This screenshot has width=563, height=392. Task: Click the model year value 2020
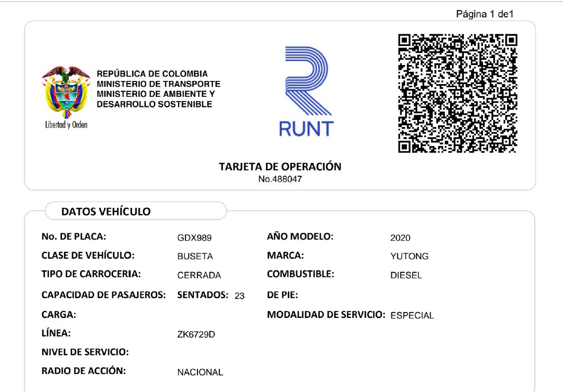click(400, 238)
